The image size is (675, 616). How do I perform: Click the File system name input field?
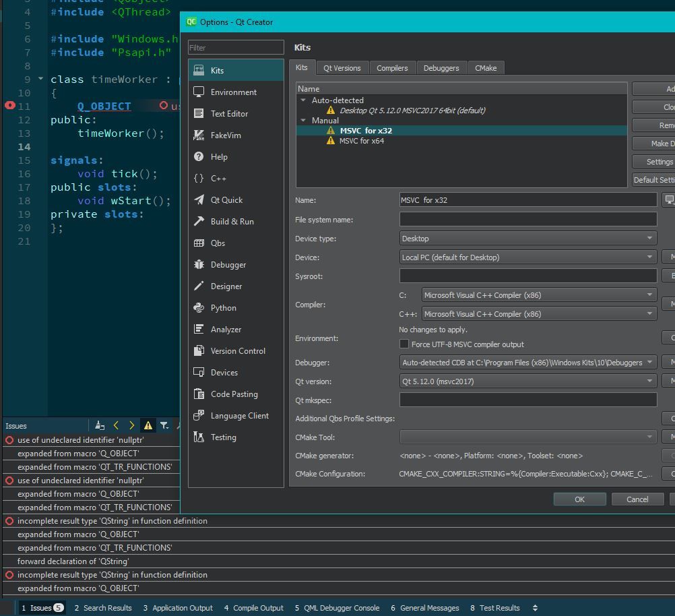pyautogui.click(x=528, y=219)
